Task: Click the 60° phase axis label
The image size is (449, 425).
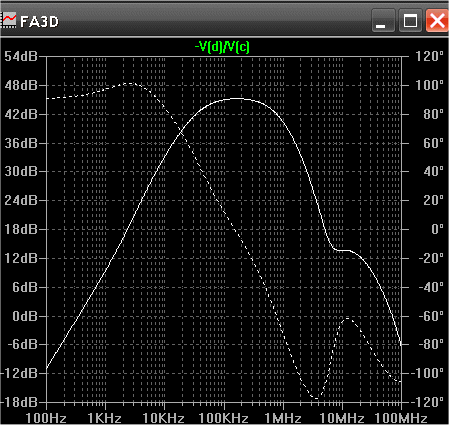Action: point(433,143)
